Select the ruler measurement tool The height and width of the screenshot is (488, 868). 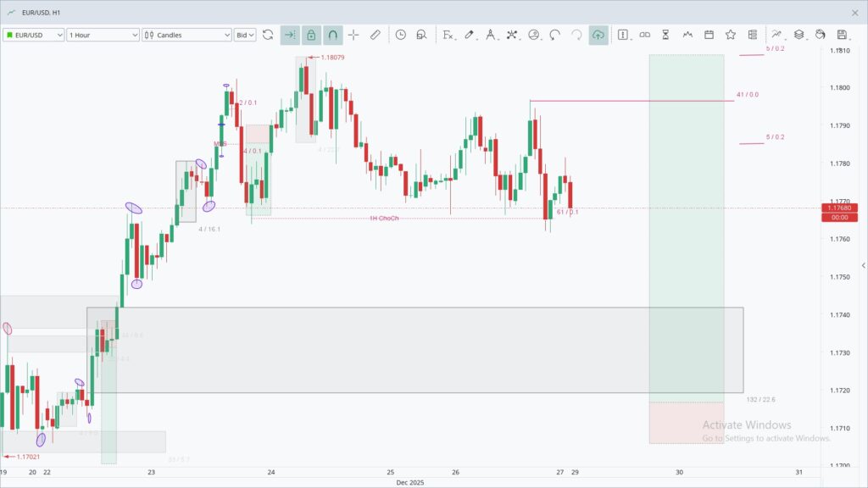tap(376, 35)
